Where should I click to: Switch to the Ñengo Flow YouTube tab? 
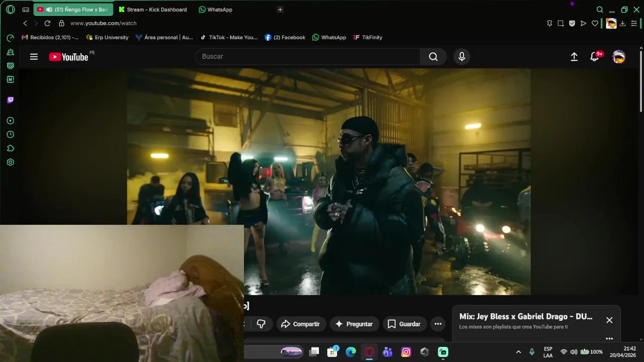73,10
